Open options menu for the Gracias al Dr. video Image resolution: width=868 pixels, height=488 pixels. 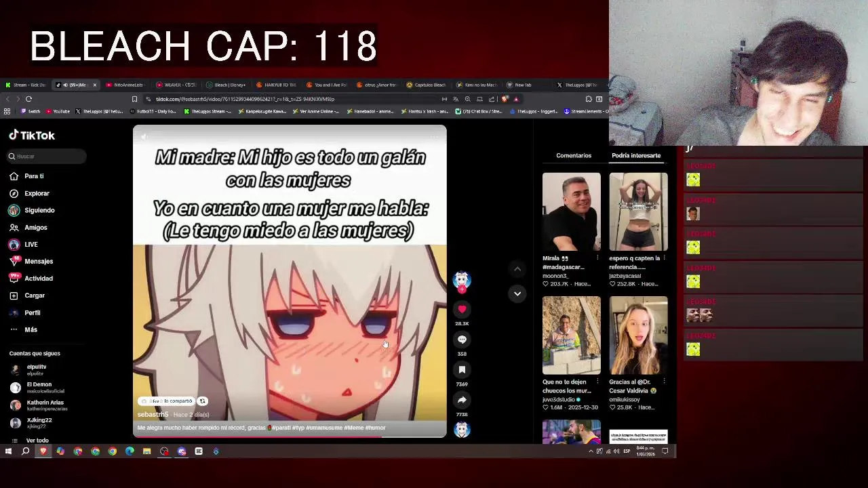click(x=664, y=382)
